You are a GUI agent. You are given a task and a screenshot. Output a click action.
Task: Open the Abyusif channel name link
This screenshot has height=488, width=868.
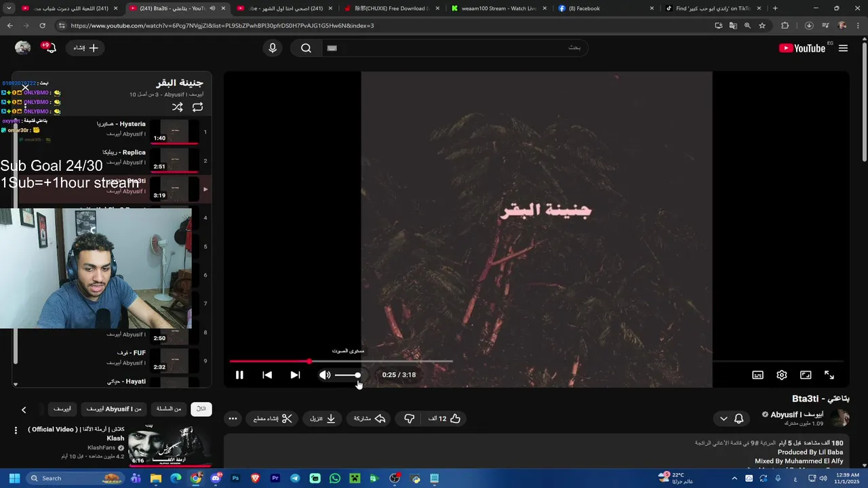[x=797, y=414]
